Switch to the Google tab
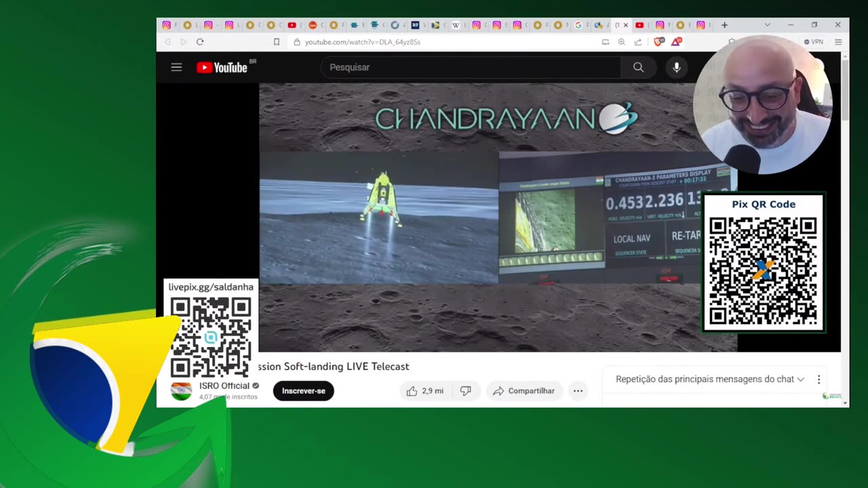The height and width of the screenshot is (488, 868). point(578,25)
